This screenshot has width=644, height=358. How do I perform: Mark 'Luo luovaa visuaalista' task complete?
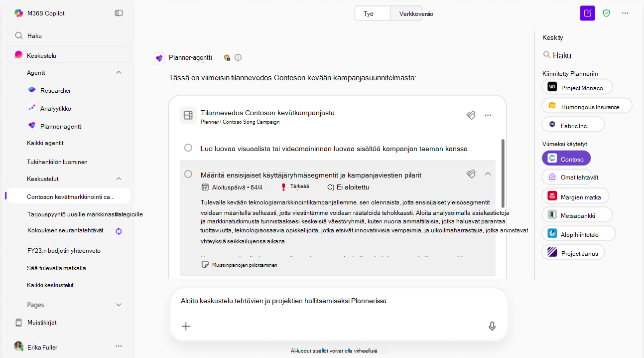coord(188,148)
